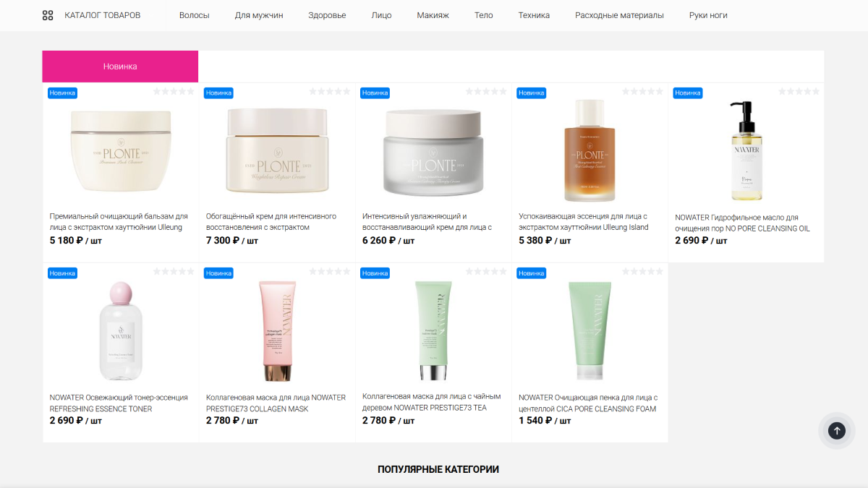Click the scroll-to-top arrow button

(x=837, y=431)
